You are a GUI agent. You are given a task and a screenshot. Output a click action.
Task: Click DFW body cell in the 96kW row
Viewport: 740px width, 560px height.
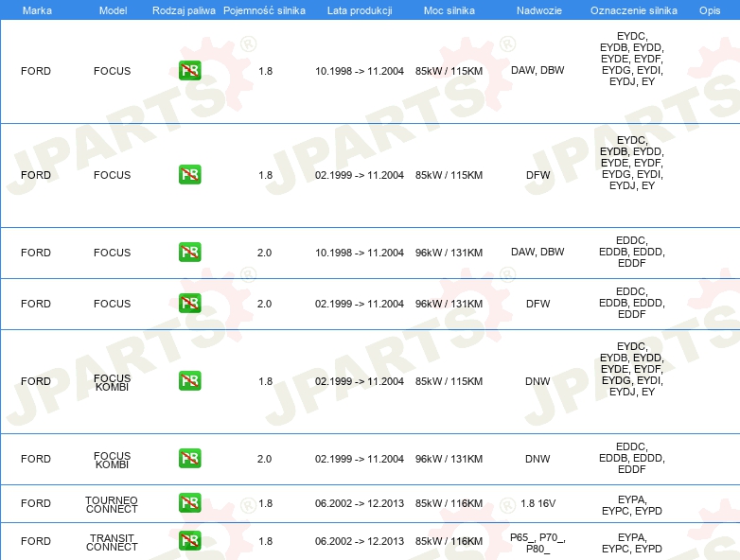pyautogui.click(x=538, y=304)
